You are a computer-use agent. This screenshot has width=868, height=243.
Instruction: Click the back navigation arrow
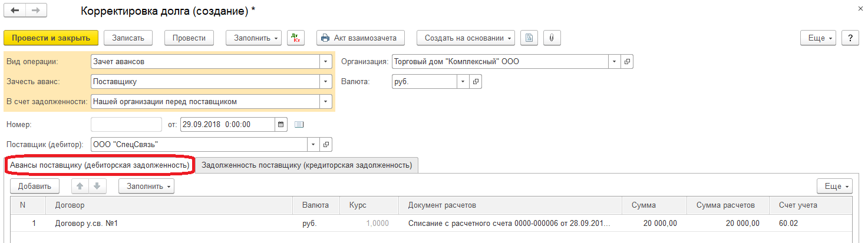point(15,11)
